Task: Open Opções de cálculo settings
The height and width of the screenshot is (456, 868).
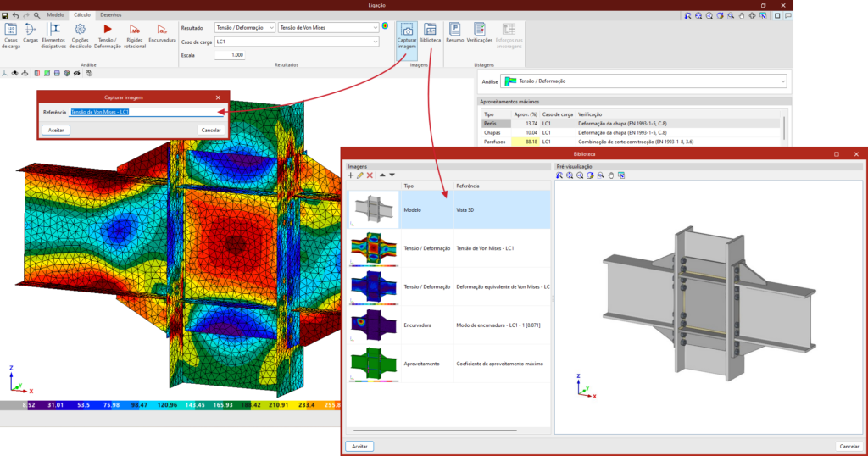Action: (80, 36)
